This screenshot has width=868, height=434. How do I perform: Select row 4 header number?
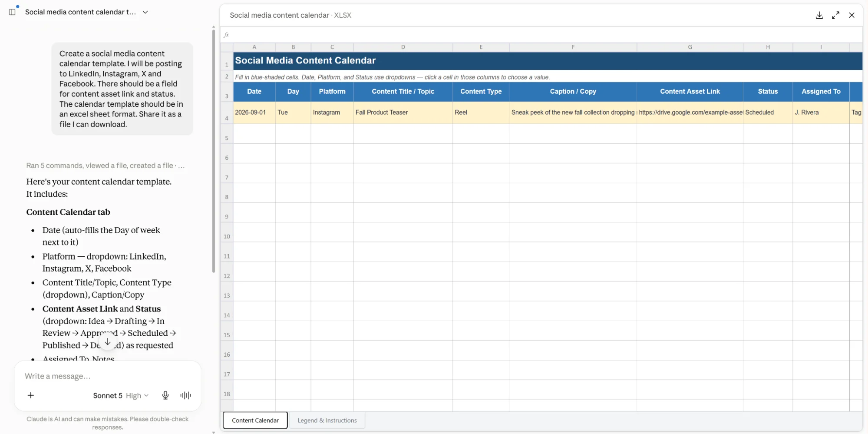point(227,113)
